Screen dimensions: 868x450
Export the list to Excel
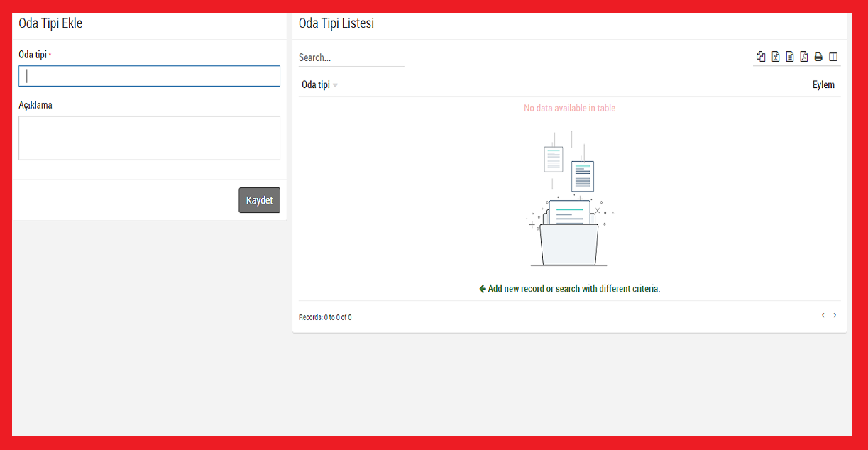pos(776,57)
